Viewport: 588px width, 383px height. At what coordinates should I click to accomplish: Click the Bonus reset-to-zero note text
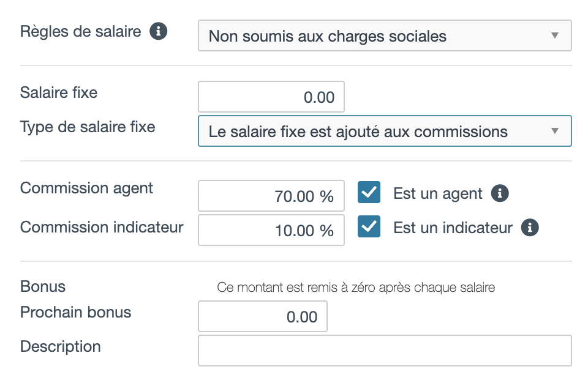pos(356,288)
